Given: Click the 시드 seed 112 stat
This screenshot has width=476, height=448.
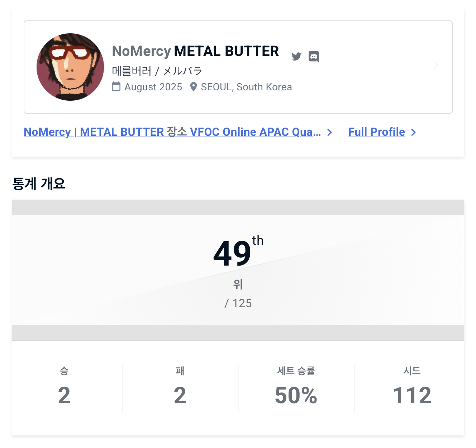Looking at the screenshot, I should [412, 395].
